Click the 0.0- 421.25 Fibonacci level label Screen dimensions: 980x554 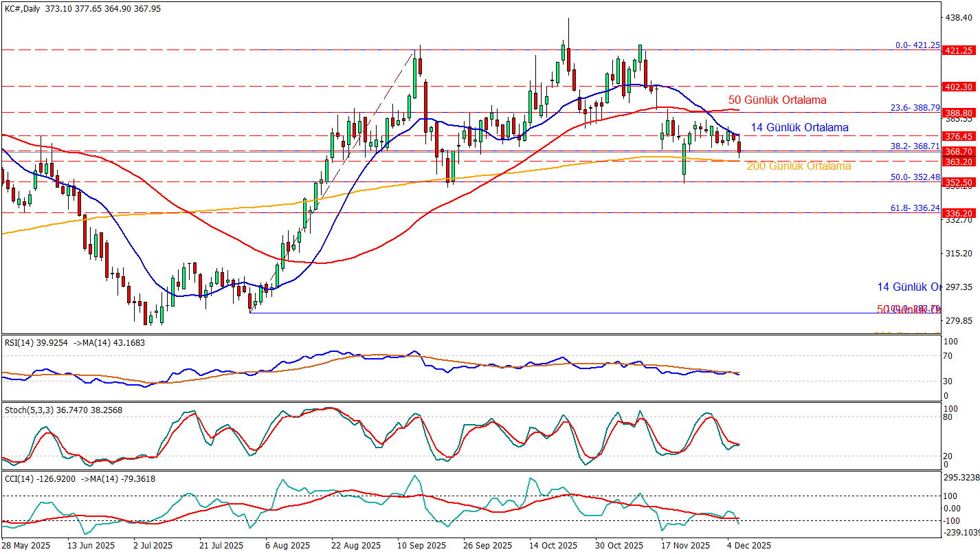click(917, 45)
